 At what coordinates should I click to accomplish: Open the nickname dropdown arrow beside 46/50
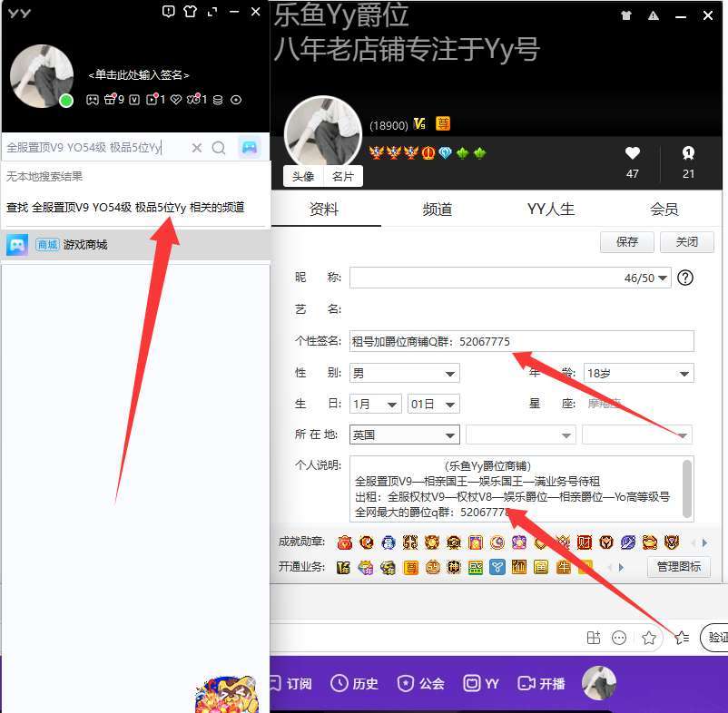[x=663, y=278]
